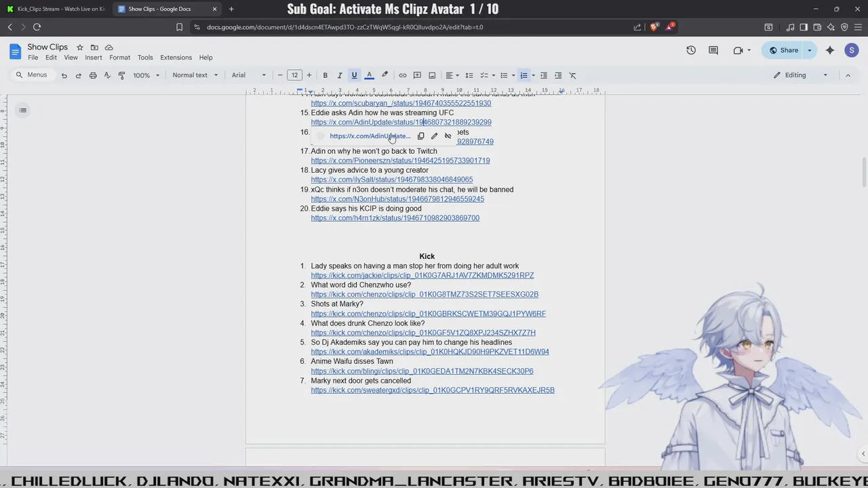868x488 pixels.
Task: Toggle the bulleted list button
Action: (x=504, y=75)
